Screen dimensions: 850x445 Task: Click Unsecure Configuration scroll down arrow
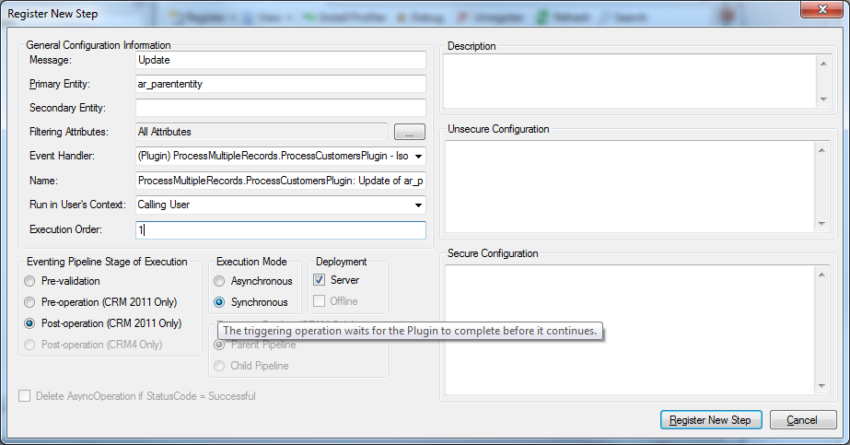click(822, 223)
